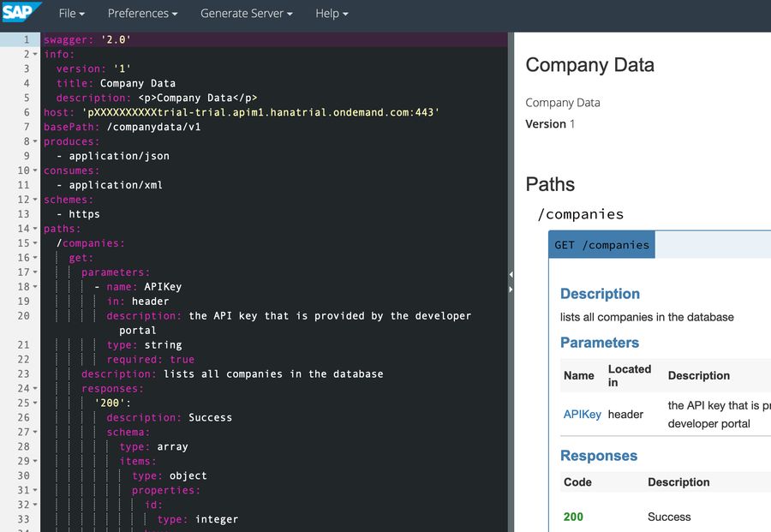Collapse the /companies block on line 15

(35, 244)
